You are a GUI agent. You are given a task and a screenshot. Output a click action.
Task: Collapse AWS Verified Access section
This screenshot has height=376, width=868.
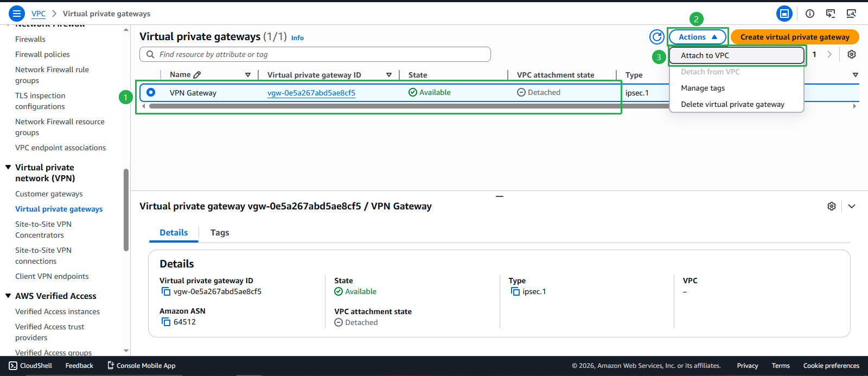(x=8, y=296)
